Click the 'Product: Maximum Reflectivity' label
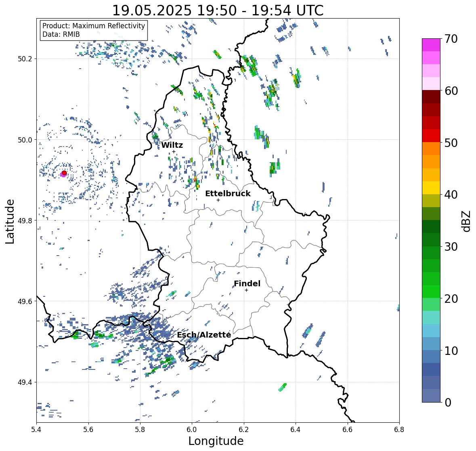Screen dimensions: 476x451 tap(94, 26)
